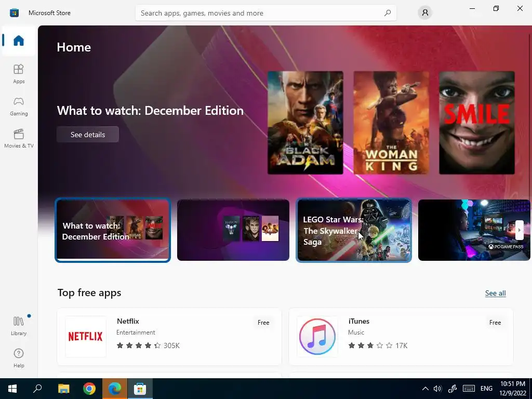Click the iTunes music note icon

(x=317, y=337)
